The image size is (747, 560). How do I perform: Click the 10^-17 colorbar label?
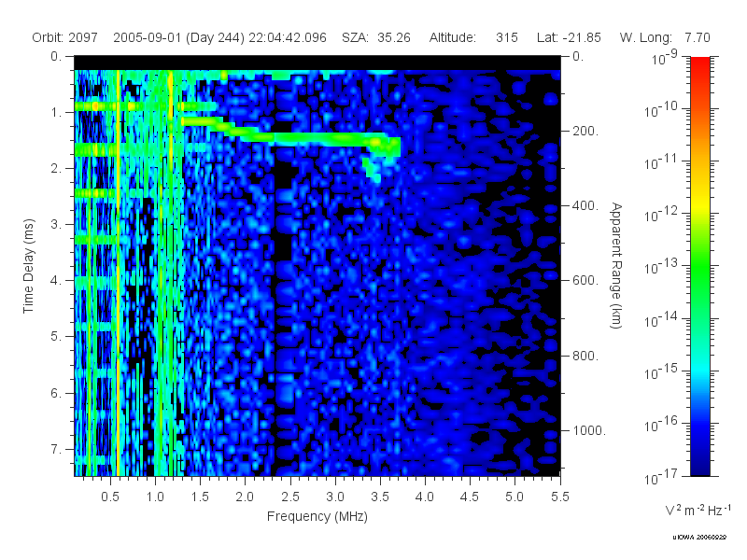click(x=660, y=477)
